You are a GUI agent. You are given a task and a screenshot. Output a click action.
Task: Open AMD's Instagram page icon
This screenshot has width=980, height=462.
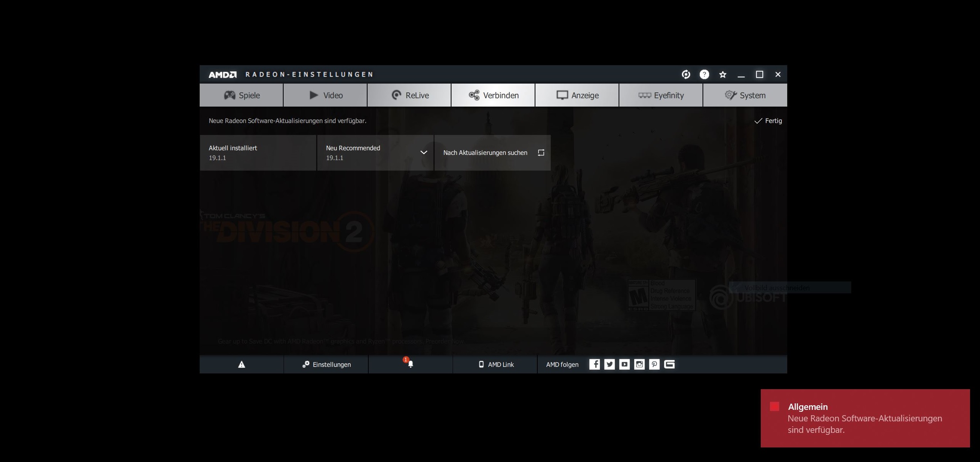coord(639,364)
